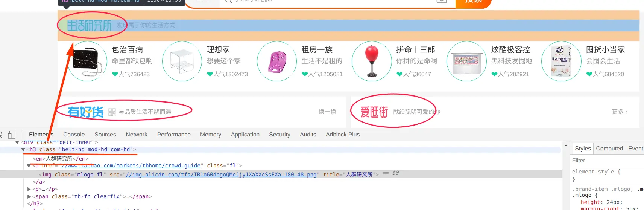This screenshot has height=210, width=644.
Task: Collapse the h3 belt-hd mod-hd element node
Action: tap(23, 150)
